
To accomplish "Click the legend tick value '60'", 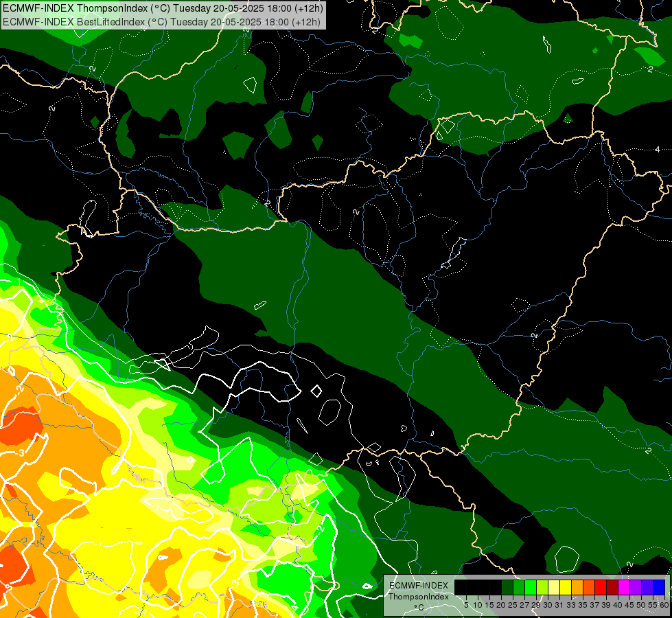I will 664,605.
